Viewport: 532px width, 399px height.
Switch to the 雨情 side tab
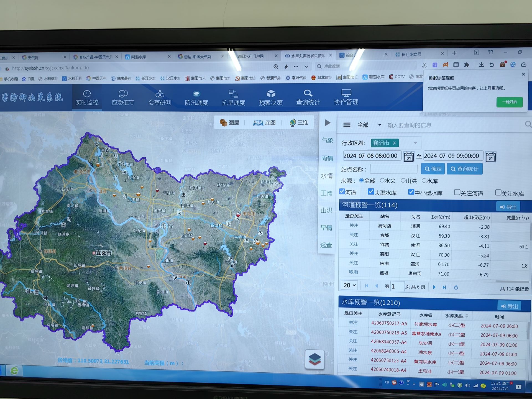point(327,158)
